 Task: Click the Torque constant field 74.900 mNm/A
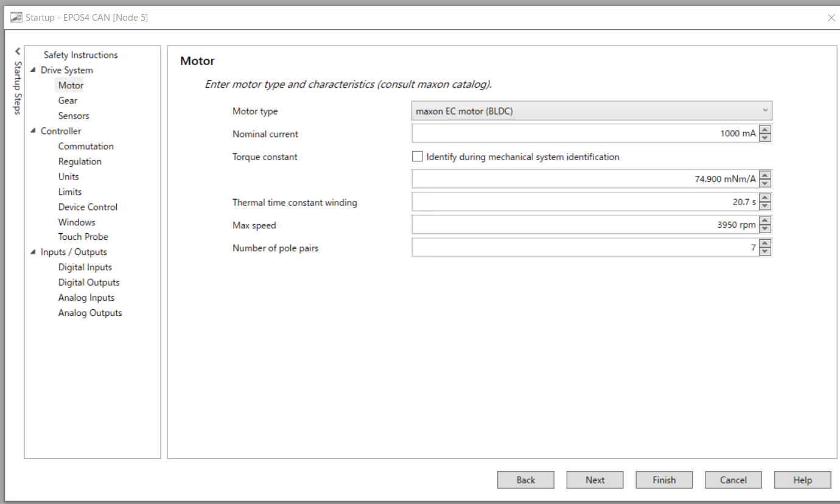coord(586,179)
